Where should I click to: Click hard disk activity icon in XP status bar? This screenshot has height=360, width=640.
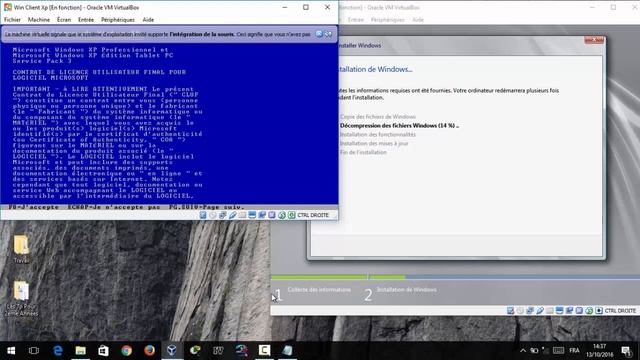point(203,215)
